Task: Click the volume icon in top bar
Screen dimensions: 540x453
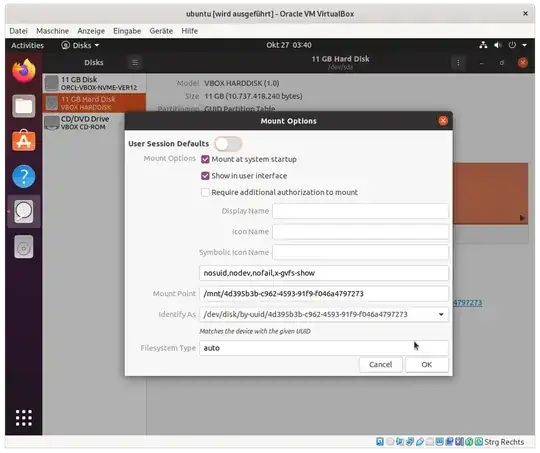Action: 498,45
